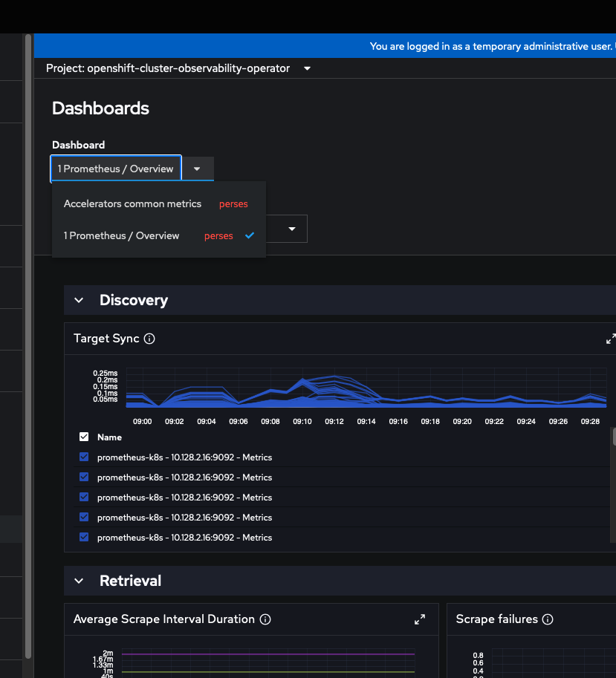
Task: Expand the Target Sync panel to fullscreen
Action: 611,339
